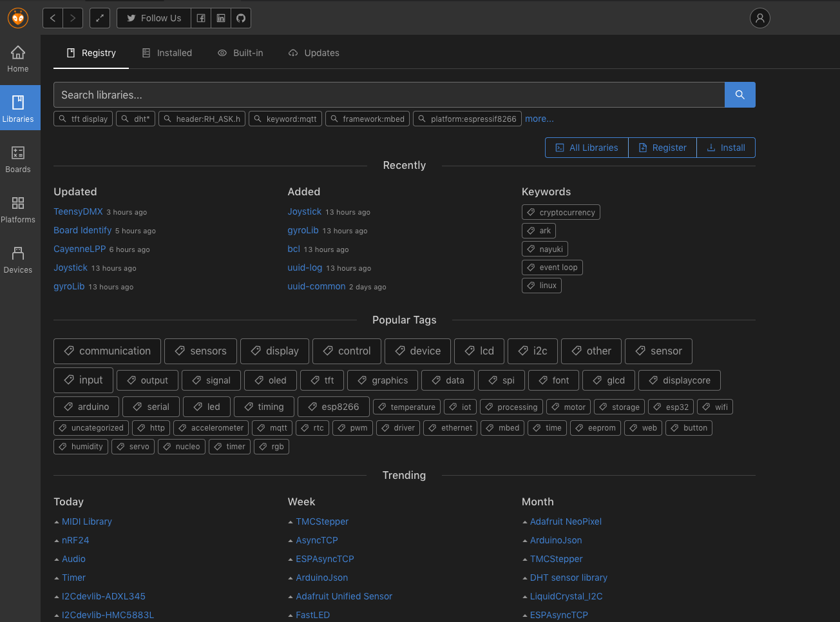The width and height of the screenshot is (840, 622).
Task: Switch to the Built-in tab
Action: click(x=240, y=53)
